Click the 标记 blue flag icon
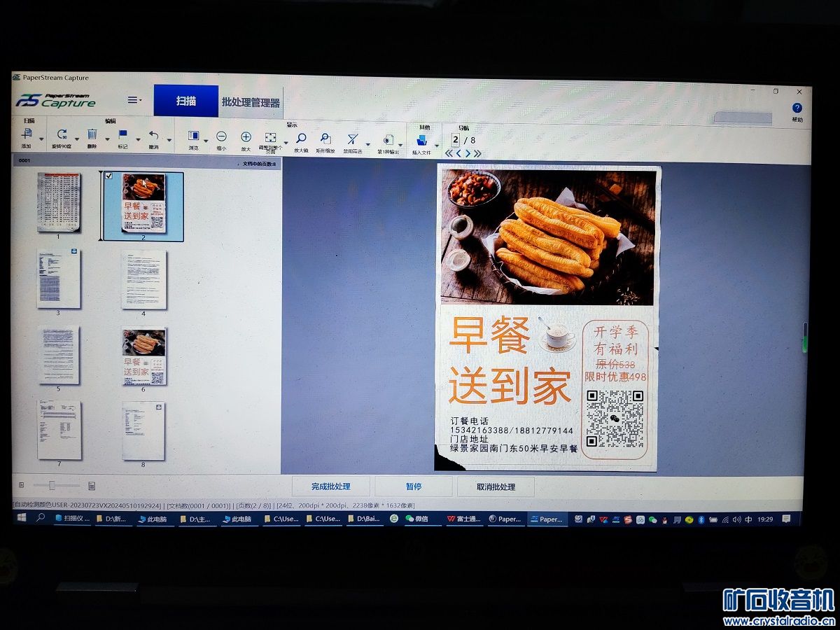The image size is (840, 630). tap(122, 134)
